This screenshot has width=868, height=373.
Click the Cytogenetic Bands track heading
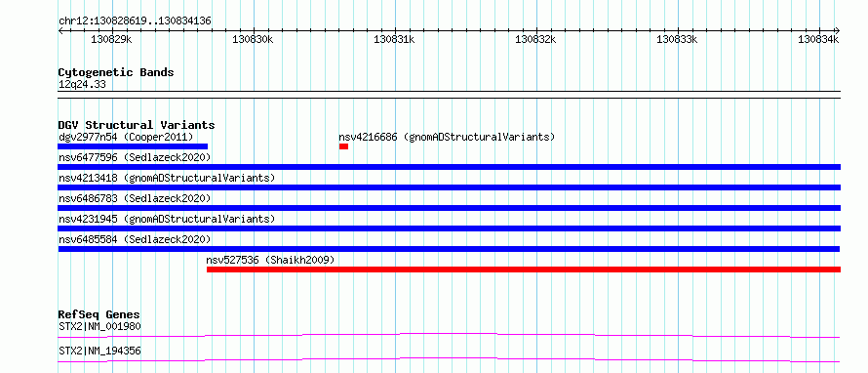pyautogui.click(x=116, y=72)
